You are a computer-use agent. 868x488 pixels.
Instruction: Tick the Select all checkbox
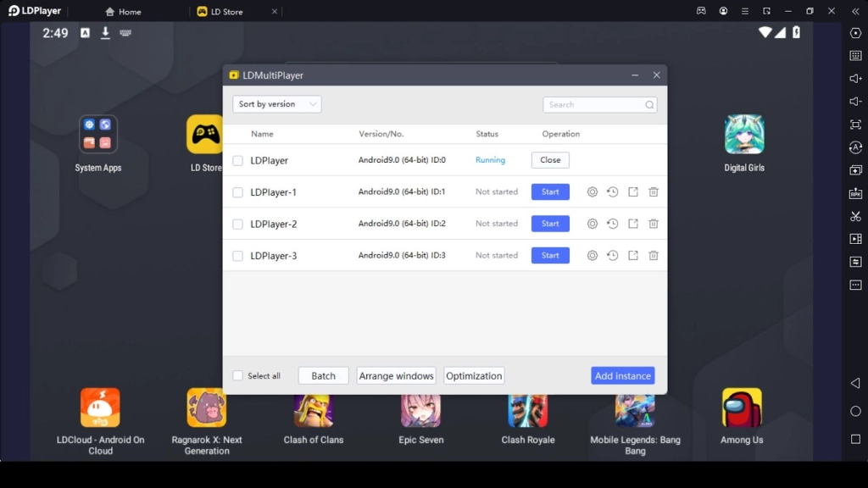(237, 375)
